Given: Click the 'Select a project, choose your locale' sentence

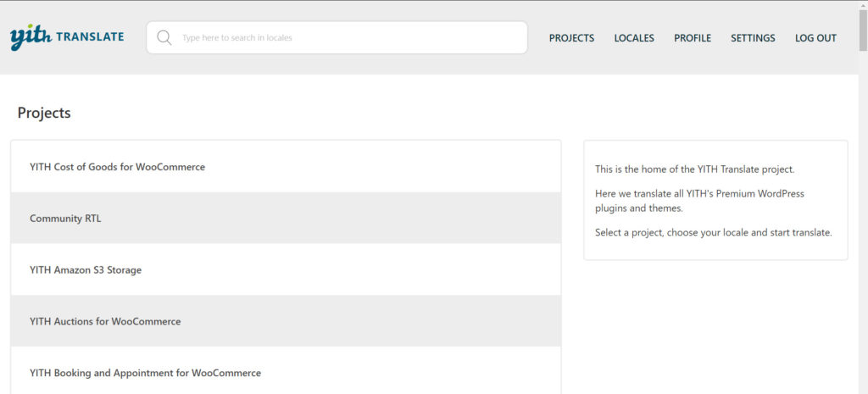Looking at the screenshot, I should tap(714, 232).
